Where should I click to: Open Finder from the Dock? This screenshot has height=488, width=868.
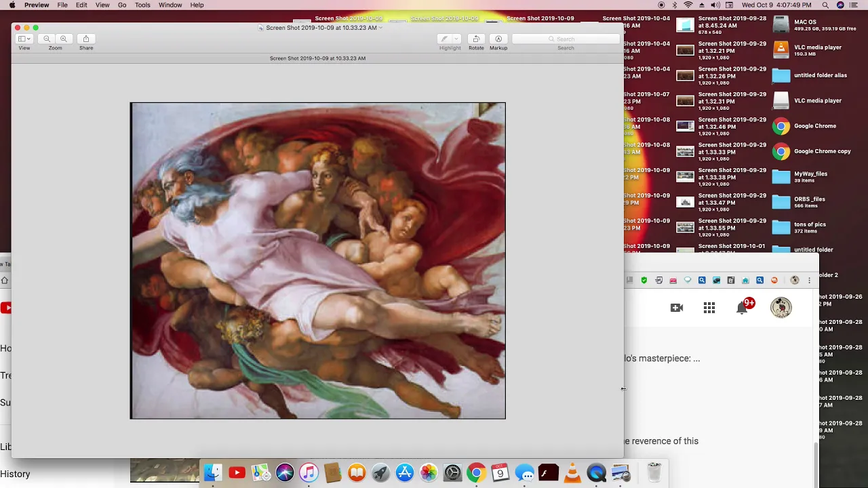213,472
